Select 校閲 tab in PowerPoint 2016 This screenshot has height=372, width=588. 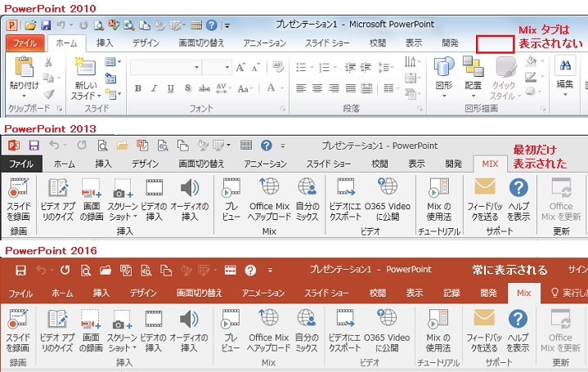pos(378,293)
